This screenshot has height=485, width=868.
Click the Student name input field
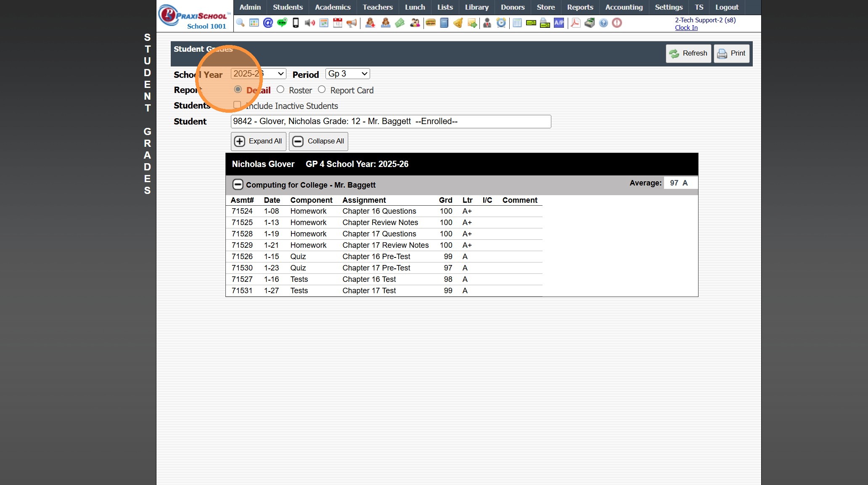coord(390,122)
